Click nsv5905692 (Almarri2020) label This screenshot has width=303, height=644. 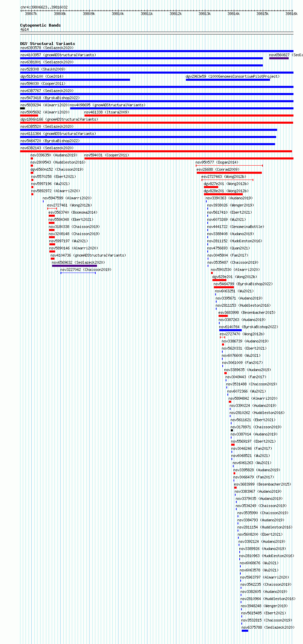click(x=45, y=112)
